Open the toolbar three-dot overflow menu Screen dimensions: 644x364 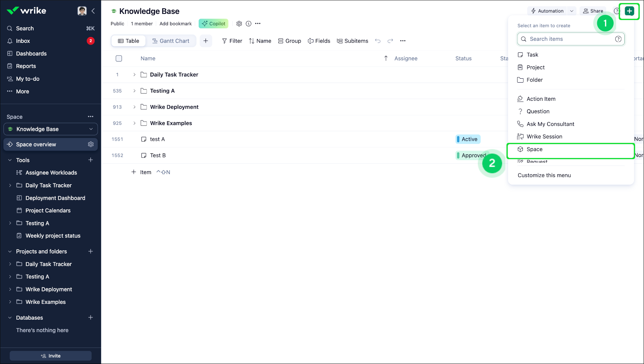403,41
